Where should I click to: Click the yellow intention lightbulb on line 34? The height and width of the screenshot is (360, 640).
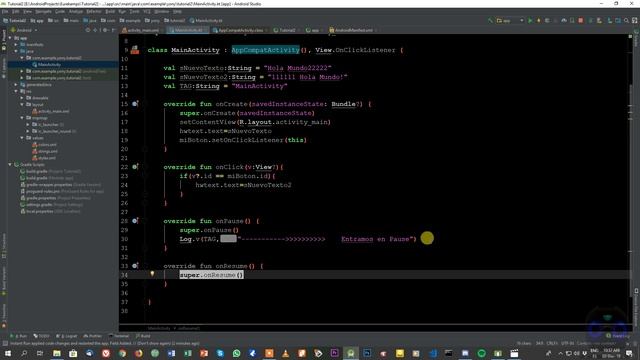pos(152,274)
